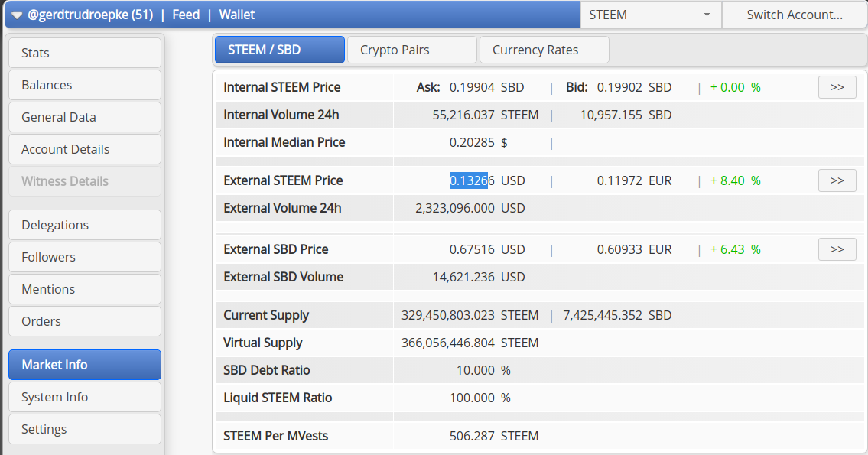Click the highlighted 0.13266 USD price value
Viewport: 868px width, 455px height.
487,180
